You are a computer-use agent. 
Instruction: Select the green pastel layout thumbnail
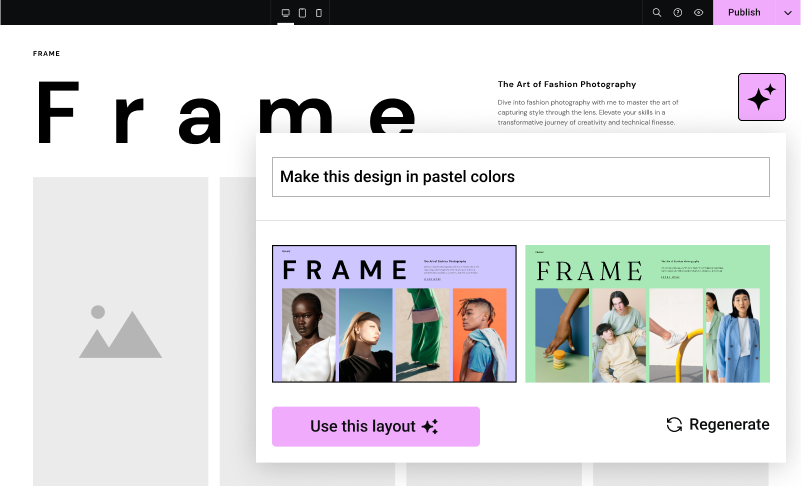647,314
